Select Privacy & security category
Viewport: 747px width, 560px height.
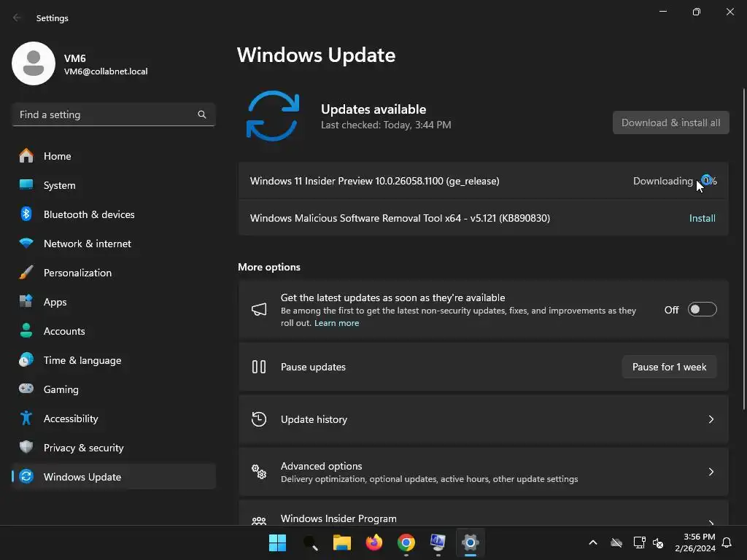click(113, 447)
